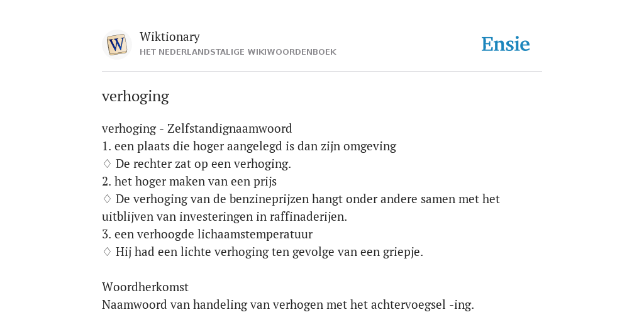This screenshot has width=644, height=322.
Task: Click definition 2 'het hoger maken van een prijs'
Action: coord(189,182)
